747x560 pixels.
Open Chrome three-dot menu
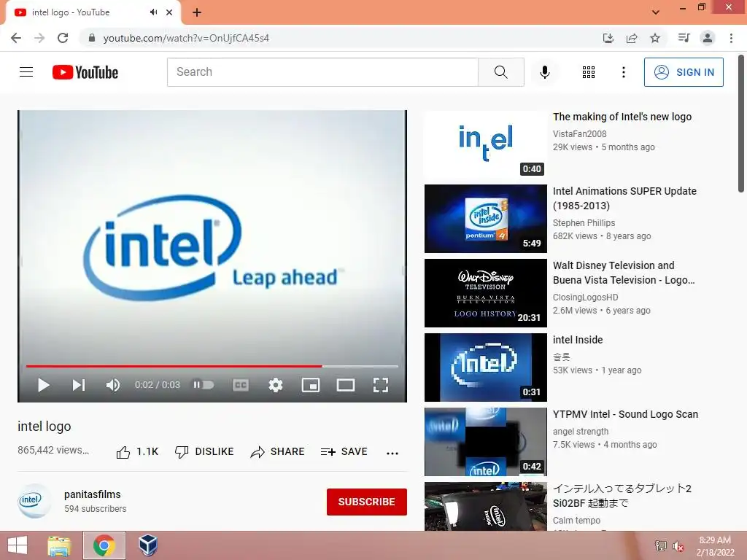[731, 38]
